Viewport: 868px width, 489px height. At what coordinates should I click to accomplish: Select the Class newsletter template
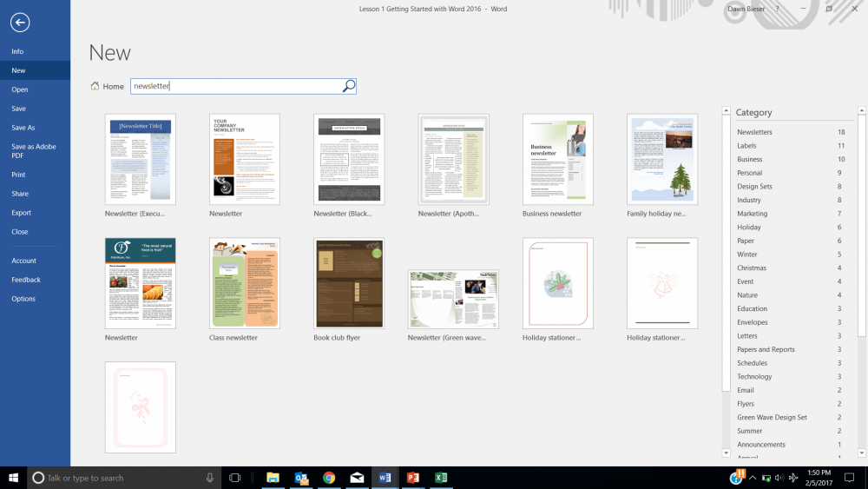coord(245,283)
